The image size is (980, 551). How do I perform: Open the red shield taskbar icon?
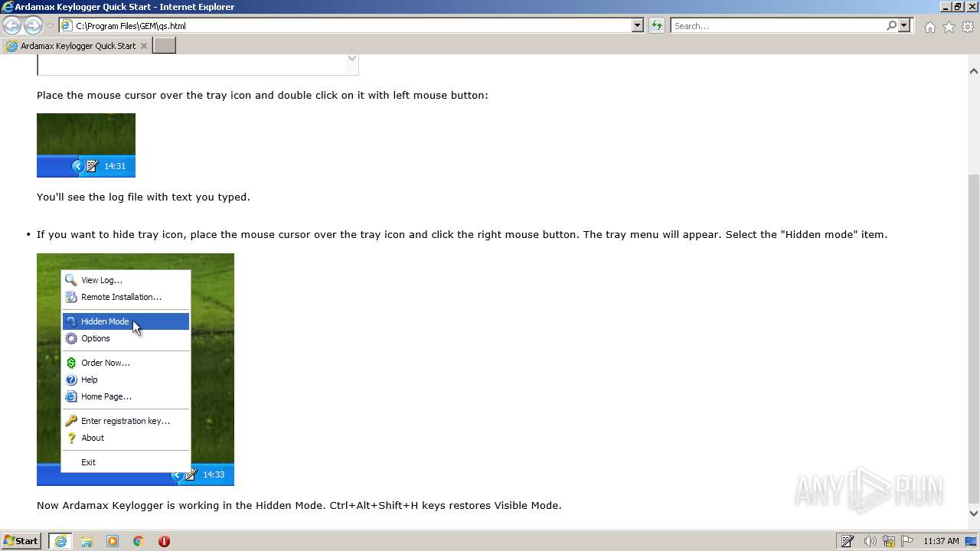164,541
